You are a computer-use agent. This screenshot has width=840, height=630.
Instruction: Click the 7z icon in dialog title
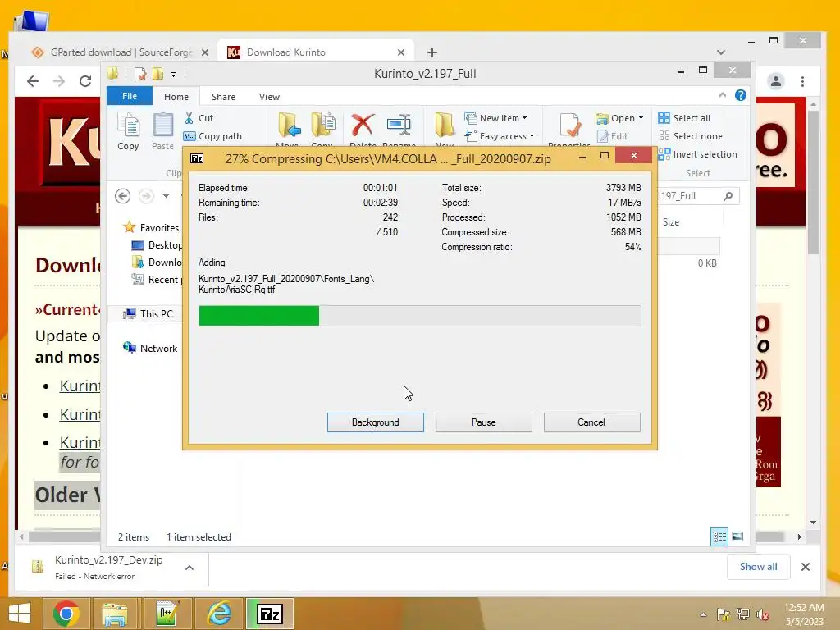(x=197, y=158)
